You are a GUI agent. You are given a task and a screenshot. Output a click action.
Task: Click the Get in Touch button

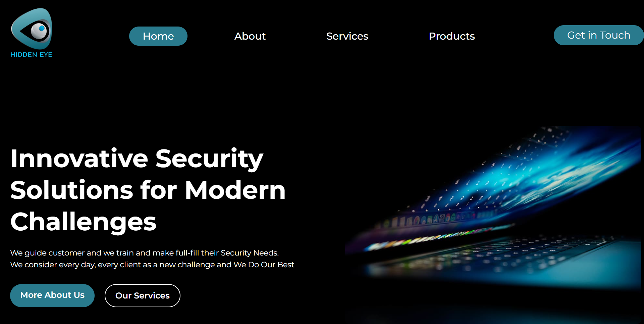[599, 35]
